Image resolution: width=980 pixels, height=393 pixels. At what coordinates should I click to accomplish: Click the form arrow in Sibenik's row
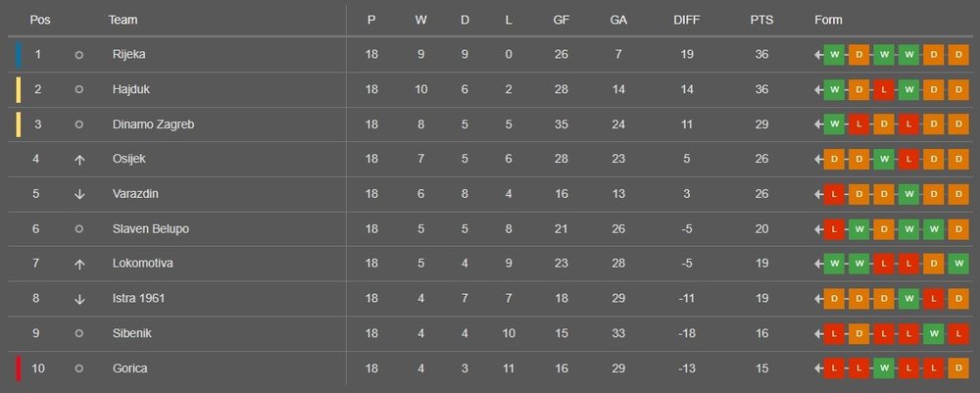click(818, 333)
